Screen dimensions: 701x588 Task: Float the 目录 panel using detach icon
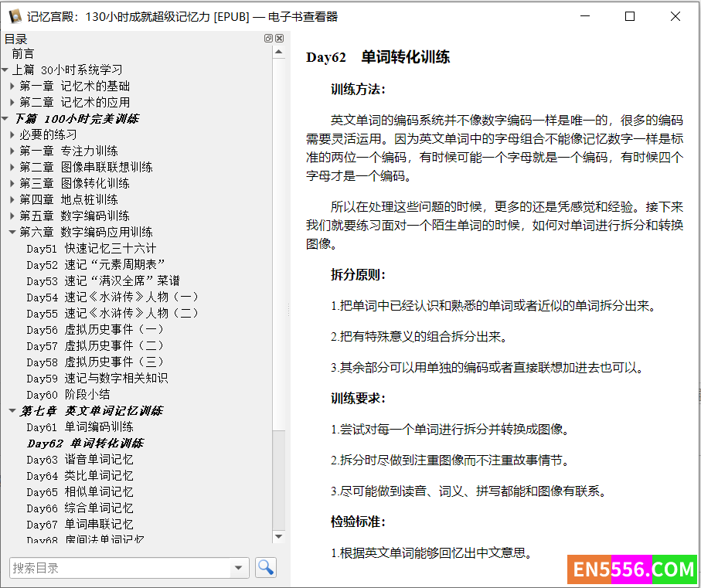coord(268,39)
